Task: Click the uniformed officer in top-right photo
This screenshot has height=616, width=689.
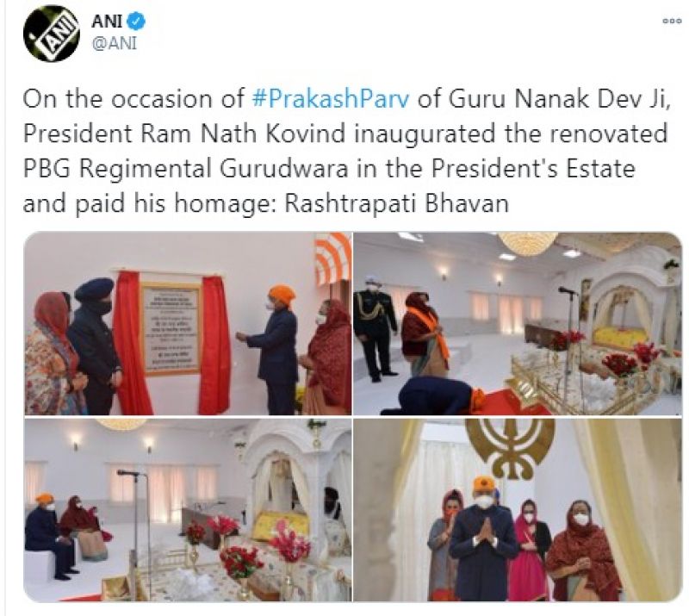Action: (x=375, y=327)
